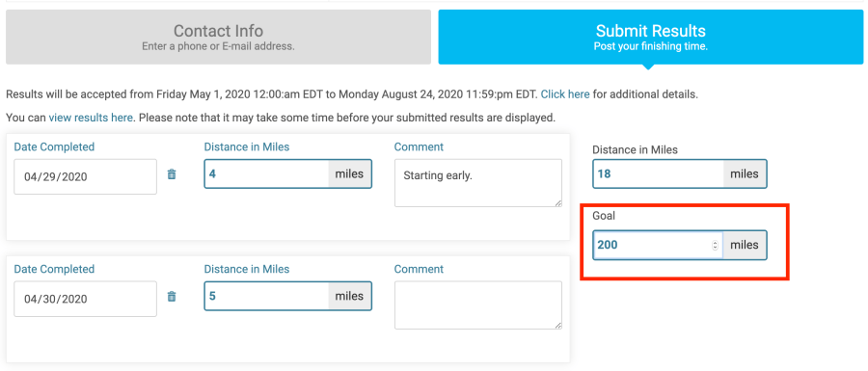Focus the 'Starting early.' comment box
This screenshot has height=371, width=868.
point(478,183)
